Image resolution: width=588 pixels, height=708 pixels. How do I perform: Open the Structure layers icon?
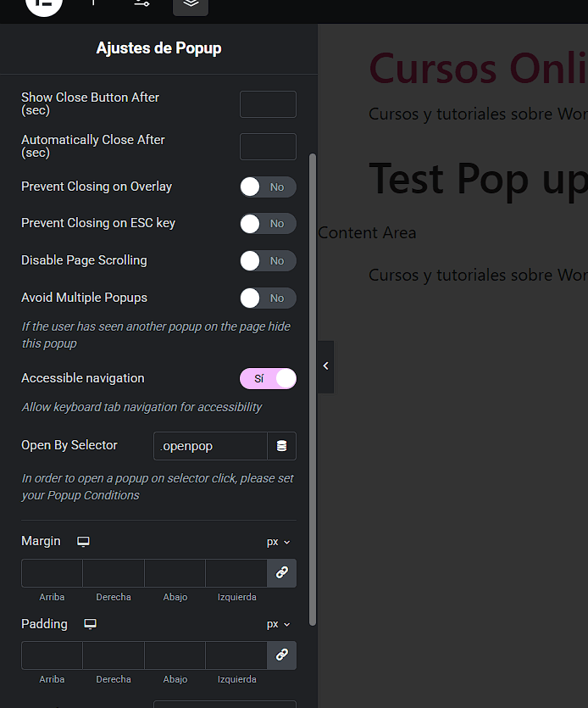191,4
